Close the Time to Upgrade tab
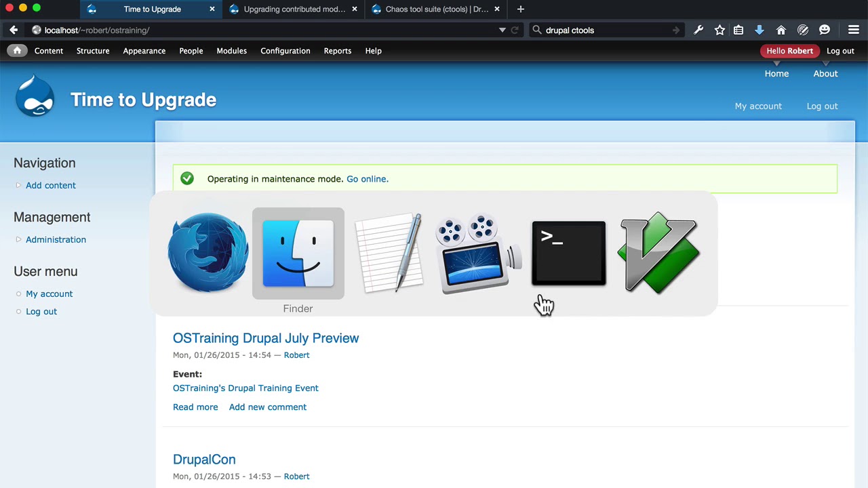Image resolution: width=868 pixels, height=488 pixels. click(x=212, y=9)
